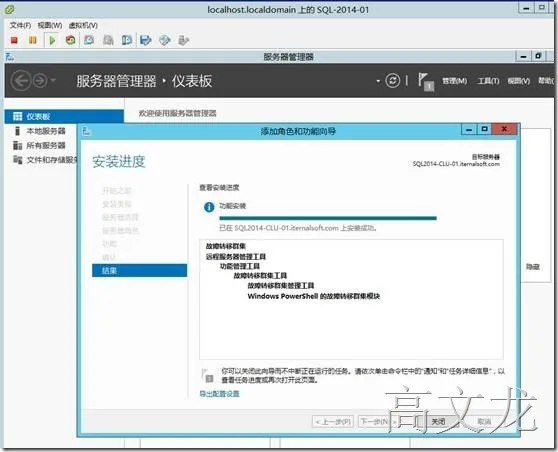Click the 关闭 button in the wizard
Image resolution: width=558 pixels, height=452 pixels.
(438, 422)
